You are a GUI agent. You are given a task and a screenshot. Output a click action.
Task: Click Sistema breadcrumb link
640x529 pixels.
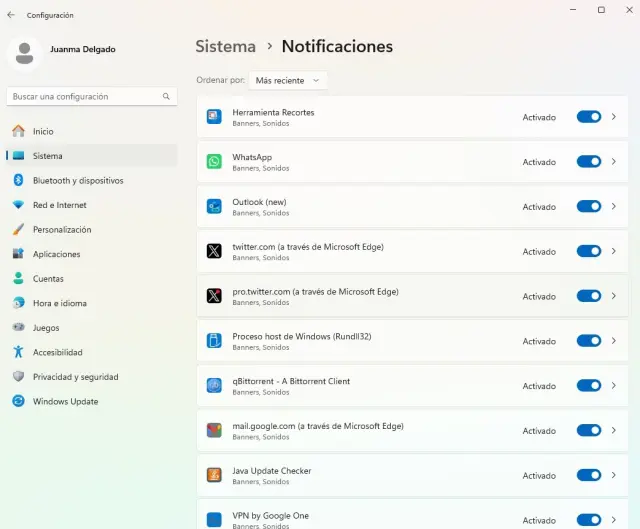click(x=225, y=46)
